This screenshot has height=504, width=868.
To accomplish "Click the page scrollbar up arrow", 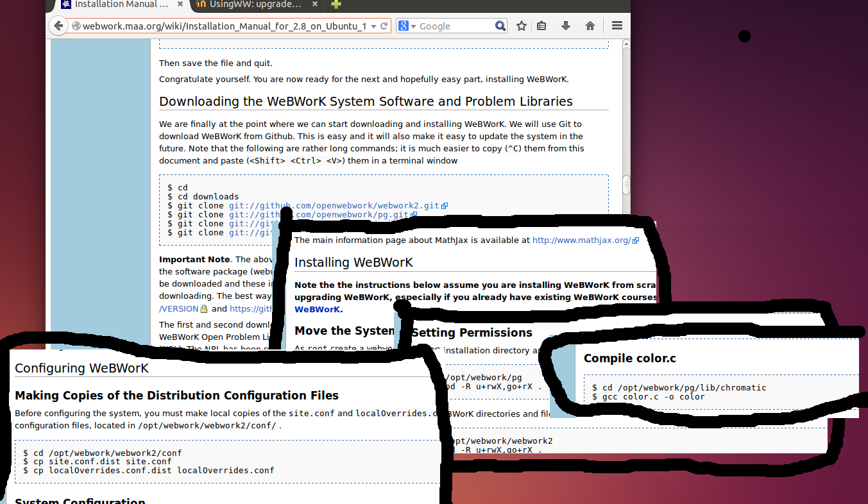I will (x=626, y=43).
